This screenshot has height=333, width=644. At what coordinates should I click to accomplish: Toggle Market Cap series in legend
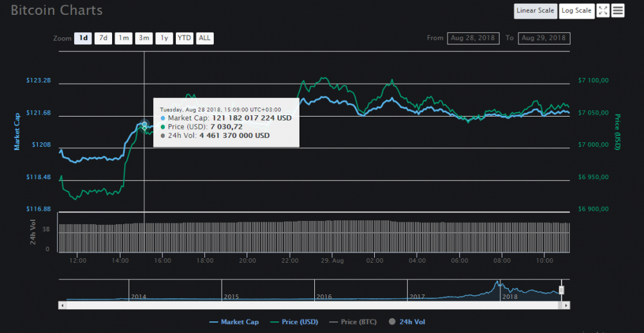(234, 322)
